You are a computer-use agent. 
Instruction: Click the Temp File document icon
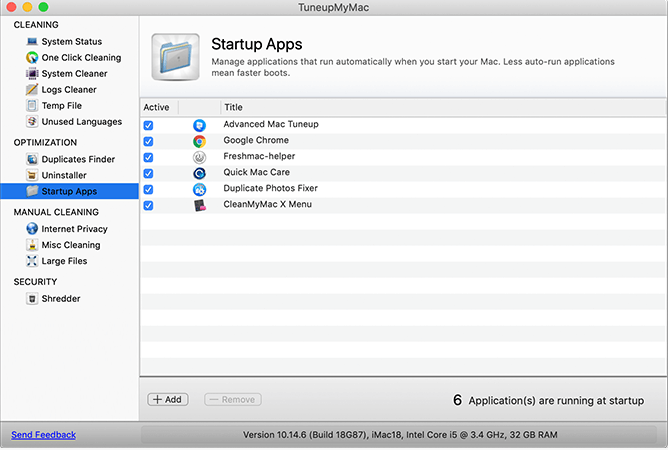[x=32, y=105]
